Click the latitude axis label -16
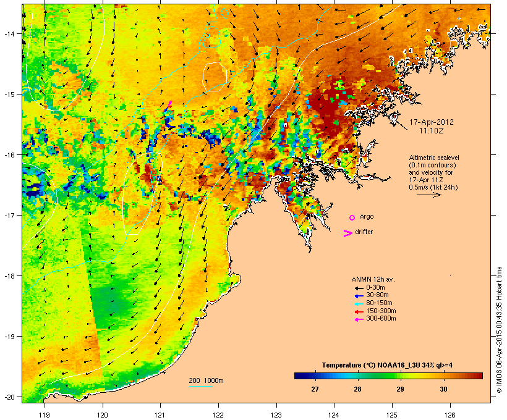Image resolution: width=507 pixels, height=420 pixels. pos(9,155)
